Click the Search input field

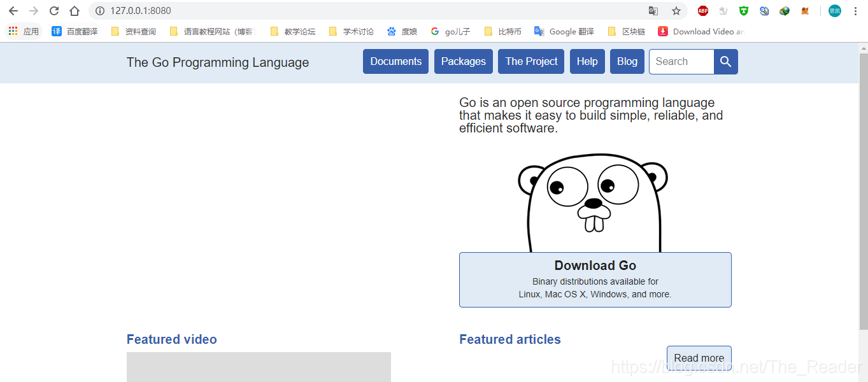tap(681, 62)
